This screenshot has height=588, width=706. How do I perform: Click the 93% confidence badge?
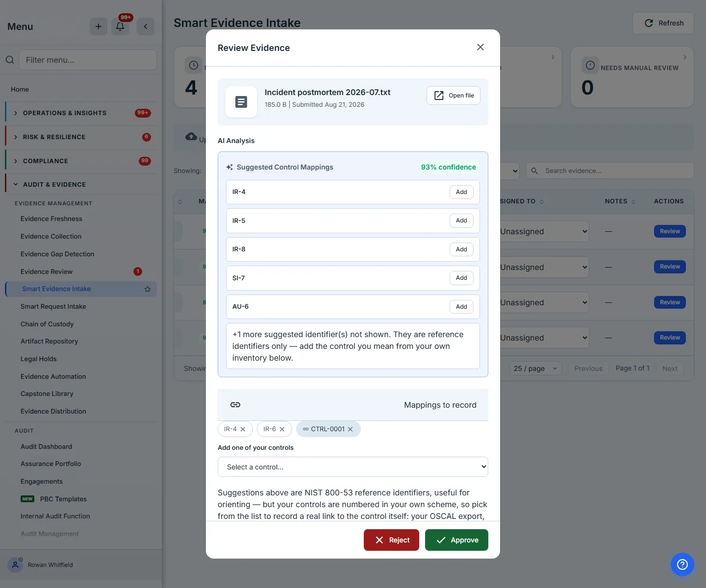coord(448,167)
